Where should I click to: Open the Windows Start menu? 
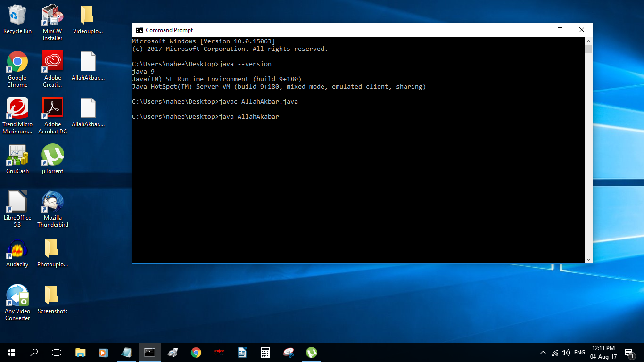click(x=11, y=353)
